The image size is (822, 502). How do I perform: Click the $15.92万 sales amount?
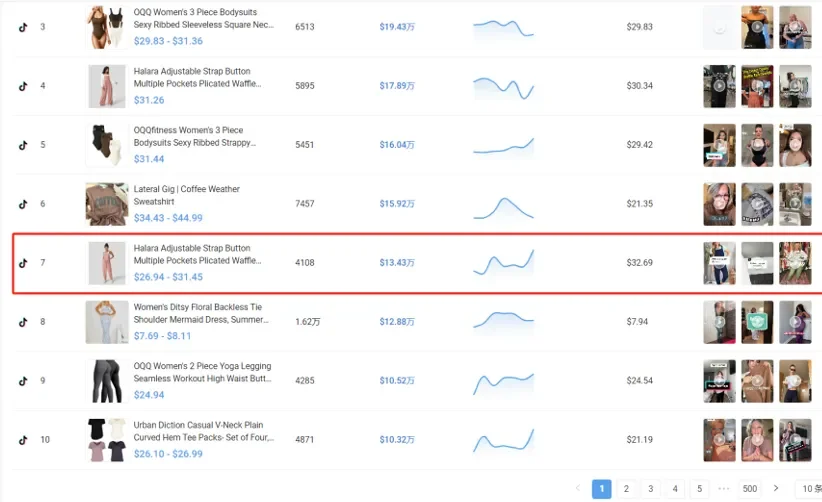click(397, 204)
